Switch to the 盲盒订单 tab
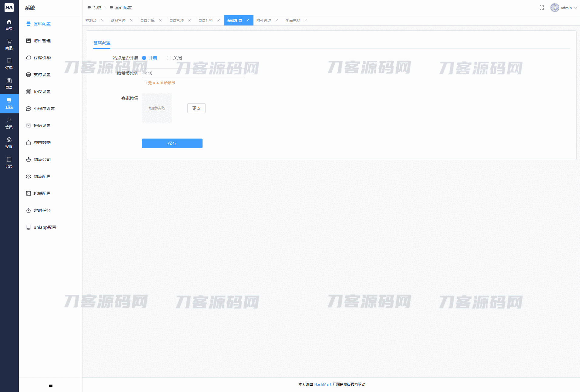Screen dimensions: 580x392 (147, 21)
